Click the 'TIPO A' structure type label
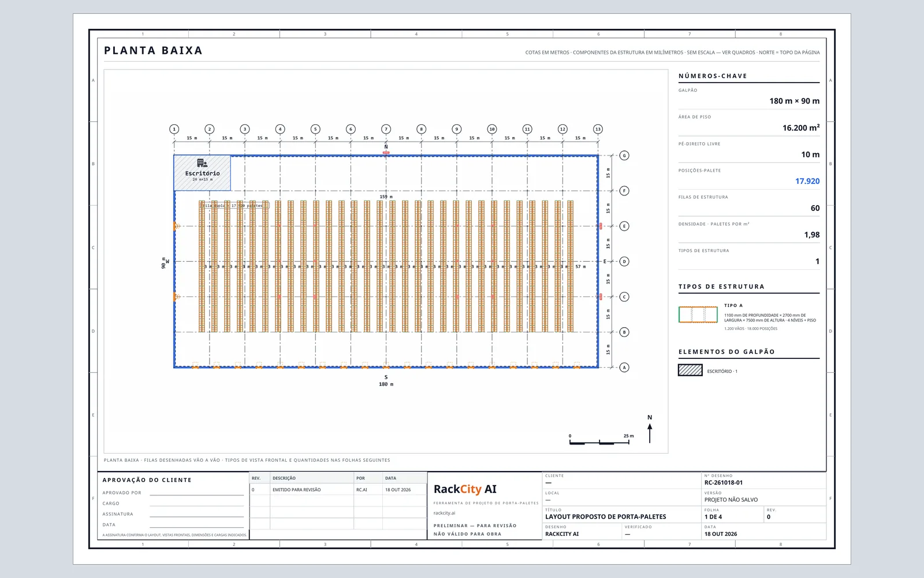 point(733,306)
